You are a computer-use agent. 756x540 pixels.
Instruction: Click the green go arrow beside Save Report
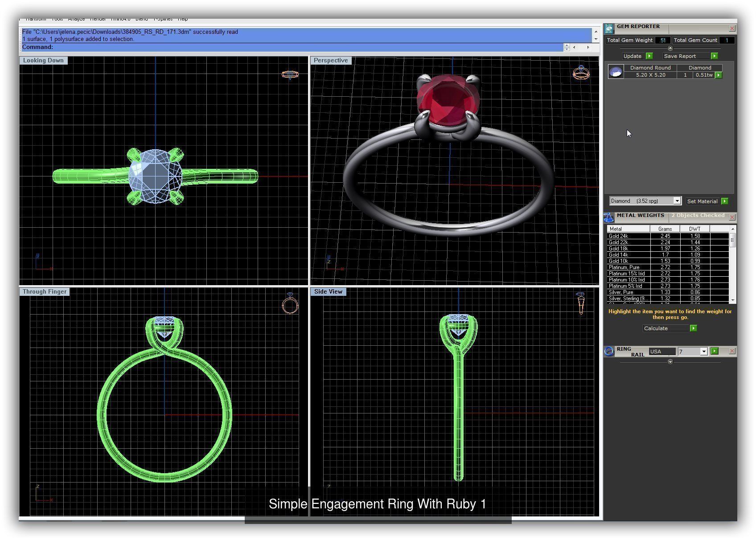(x=714, y=56)
